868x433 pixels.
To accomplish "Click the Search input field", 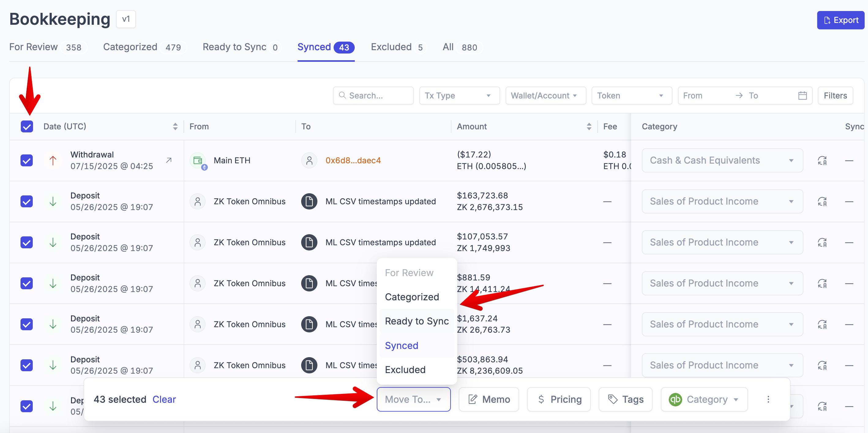I will click(x=374, y=96).
